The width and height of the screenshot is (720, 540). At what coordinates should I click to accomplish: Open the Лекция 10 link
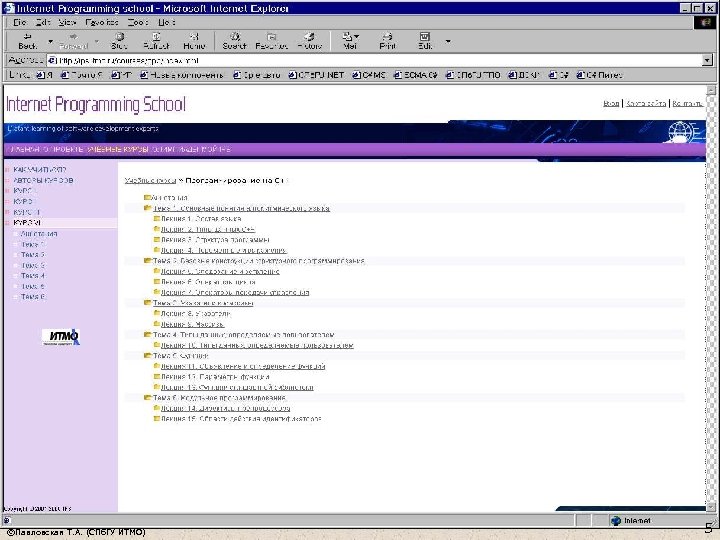tap(257, 345)
